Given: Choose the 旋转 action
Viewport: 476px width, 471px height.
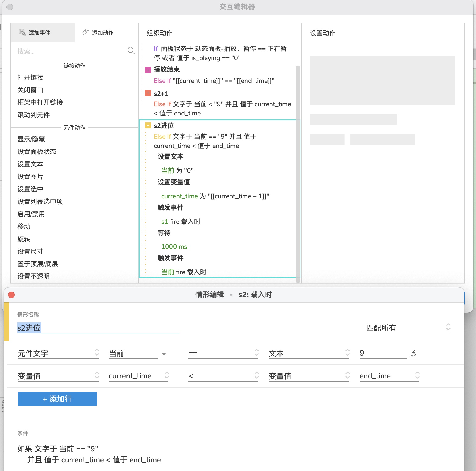Looking at the screenshot, I should [24, 239].
